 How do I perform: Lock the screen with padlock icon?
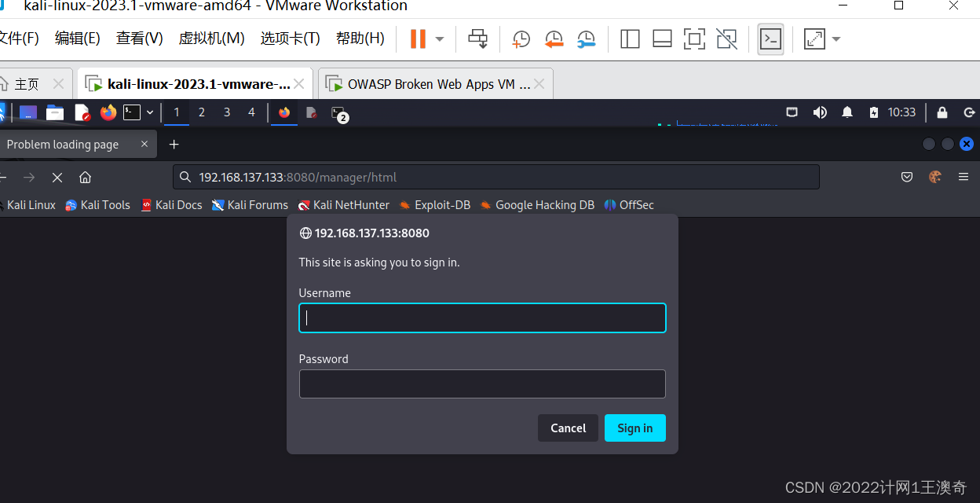point(942,112)
